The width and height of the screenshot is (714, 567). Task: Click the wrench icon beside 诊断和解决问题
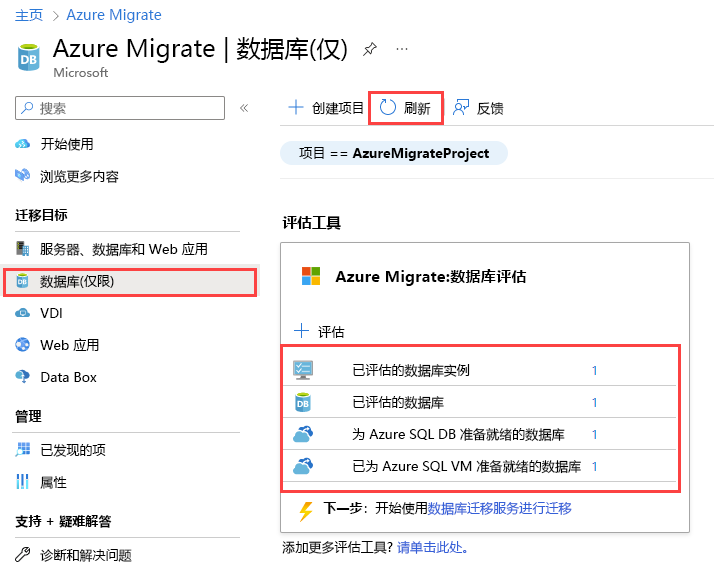tap(22, 554)
